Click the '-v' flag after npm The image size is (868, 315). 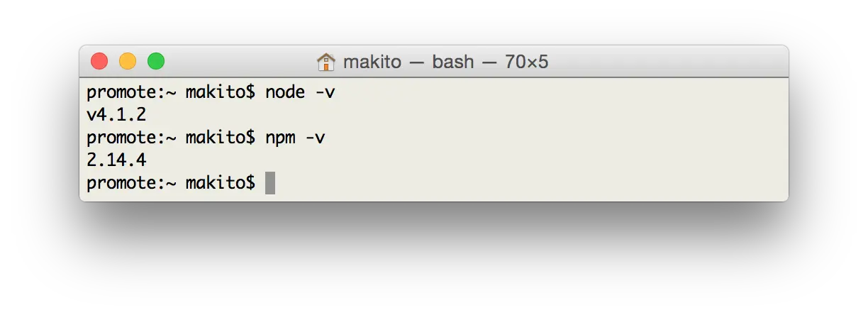pyautogui.click(x=316, y=138)
